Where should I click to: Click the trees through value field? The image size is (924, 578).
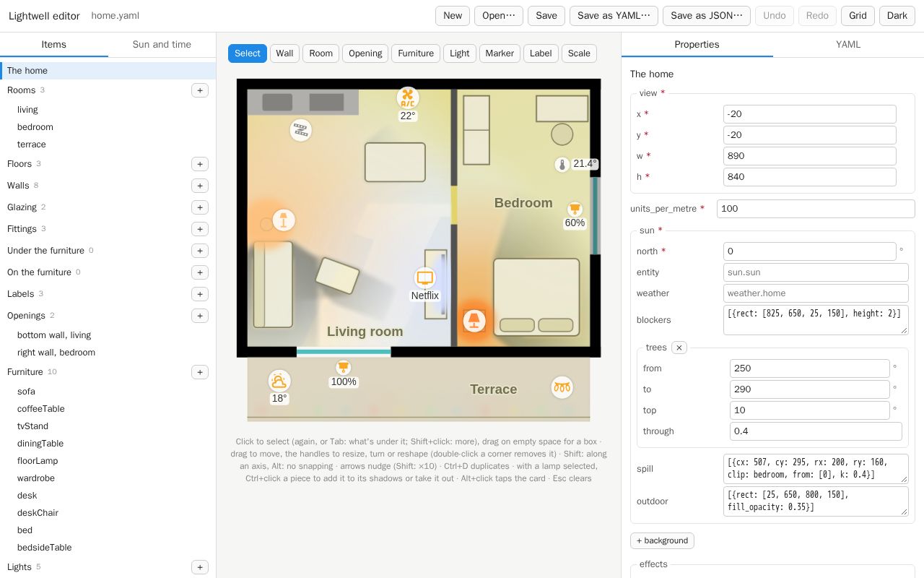(816, 431)
